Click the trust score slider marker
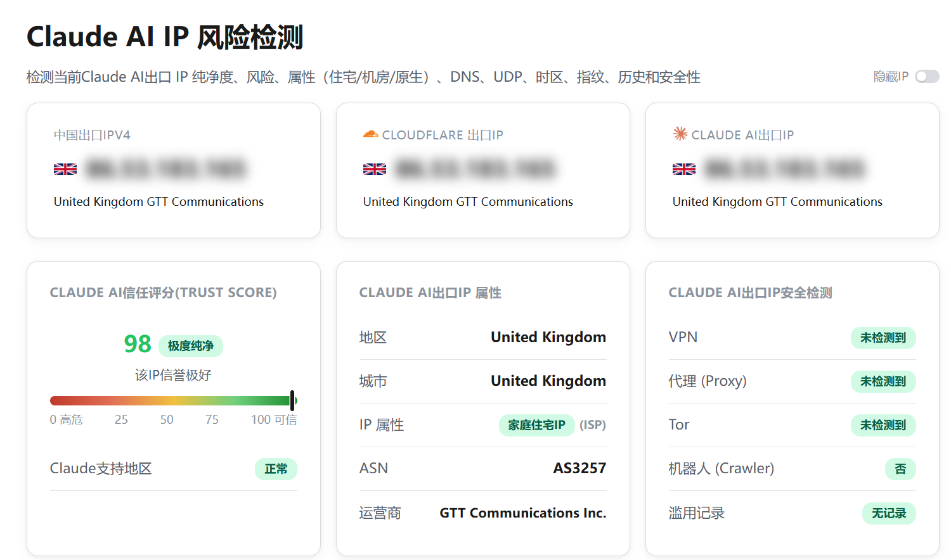The width and height of the screenshot is (951, 560). pyautogui.click(x=292, y=400)
